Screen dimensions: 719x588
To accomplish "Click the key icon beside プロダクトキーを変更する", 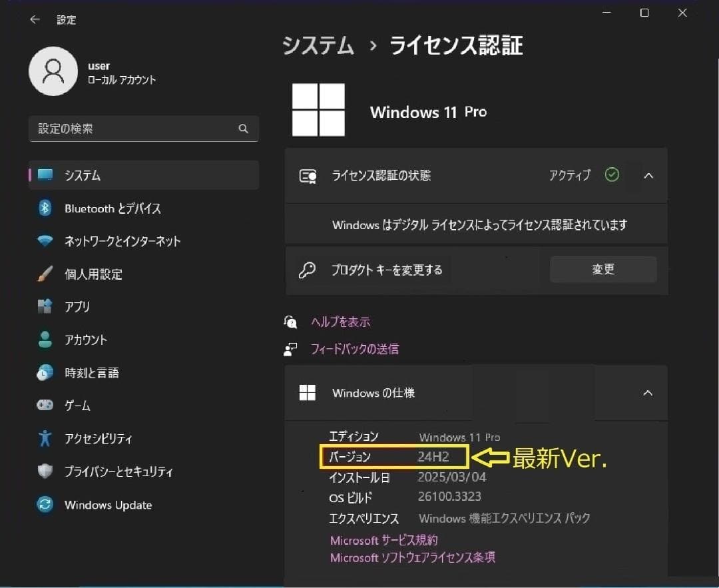I will point(308,270).
